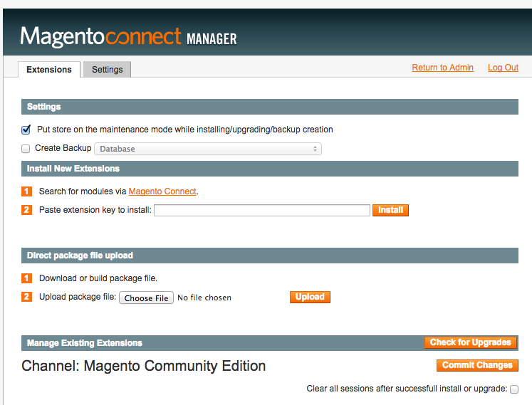Viewport: 532px width, 405px height.
Task: Select the Extensions tab
Action: 49,70
